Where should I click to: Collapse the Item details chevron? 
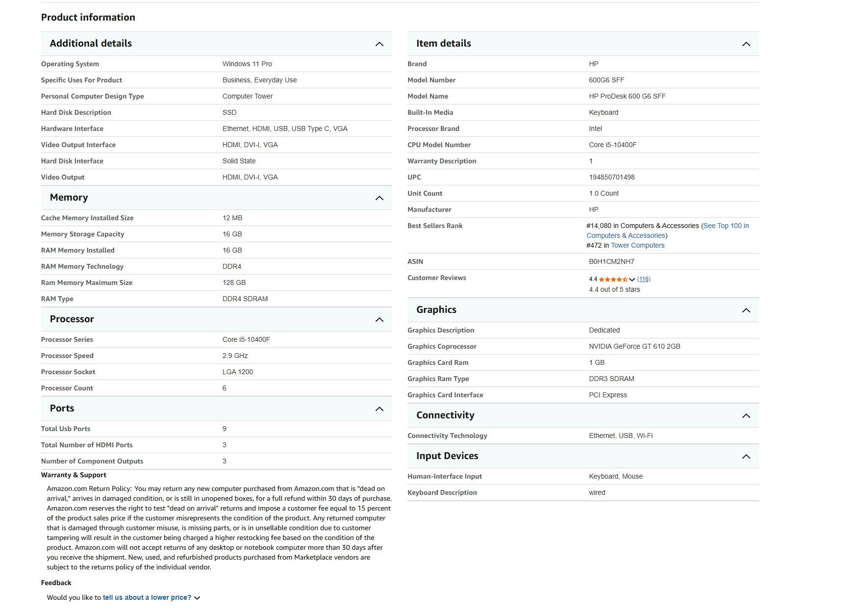pyautogui.click(x=746, y=44)
